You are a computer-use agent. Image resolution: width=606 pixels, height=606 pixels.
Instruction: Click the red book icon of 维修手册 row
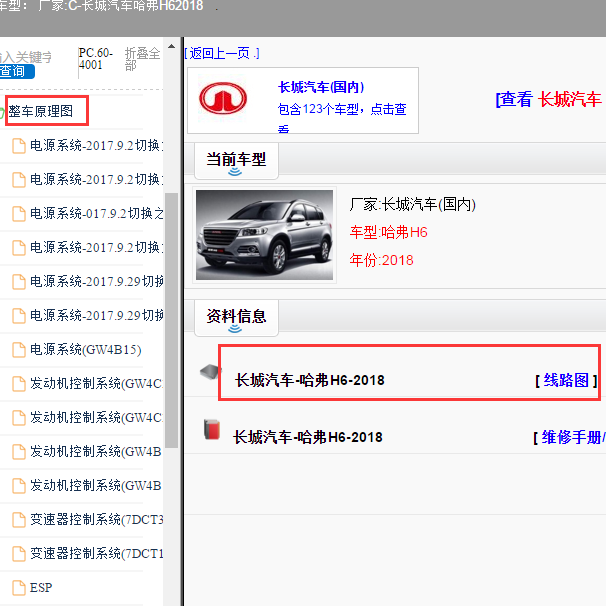[x=212, y=429]
